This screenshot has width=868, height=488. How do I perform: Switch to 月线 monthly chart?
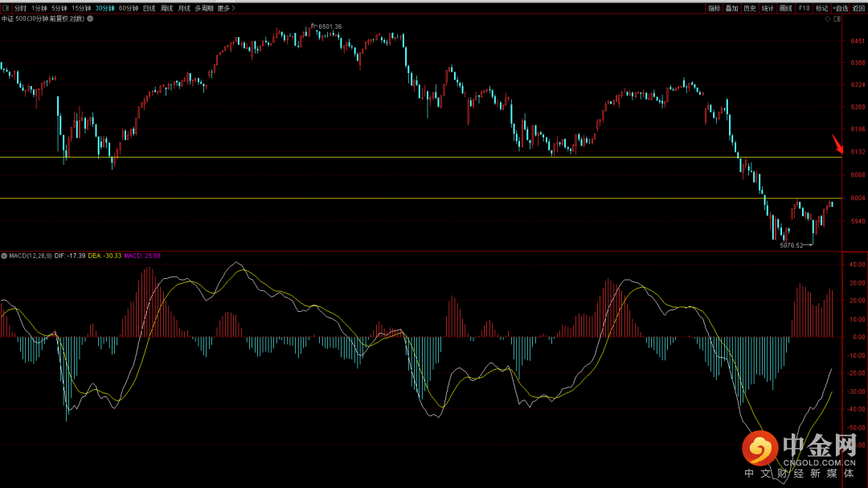tap(184, 8)
